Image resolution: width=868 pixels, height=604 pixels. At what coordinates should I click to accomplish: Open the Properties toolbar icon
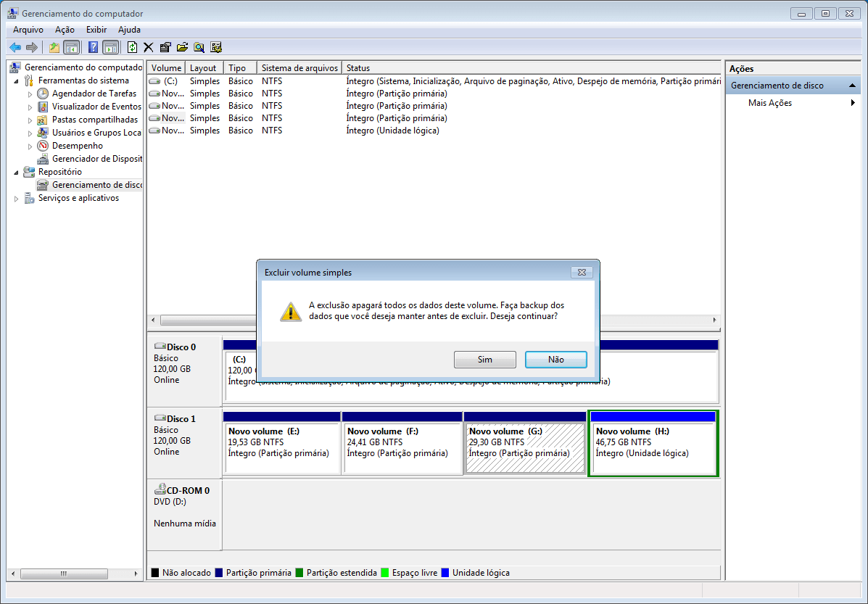coord(165,46)
